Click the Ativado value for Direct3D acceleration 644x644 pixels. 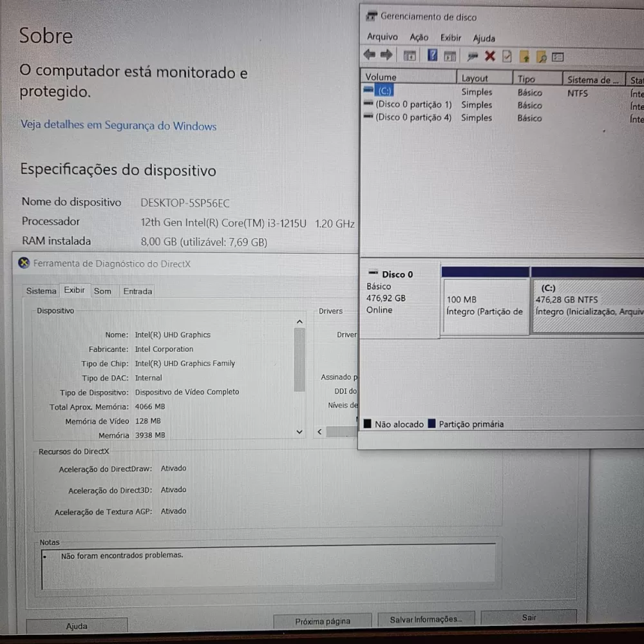pos(173,489)
